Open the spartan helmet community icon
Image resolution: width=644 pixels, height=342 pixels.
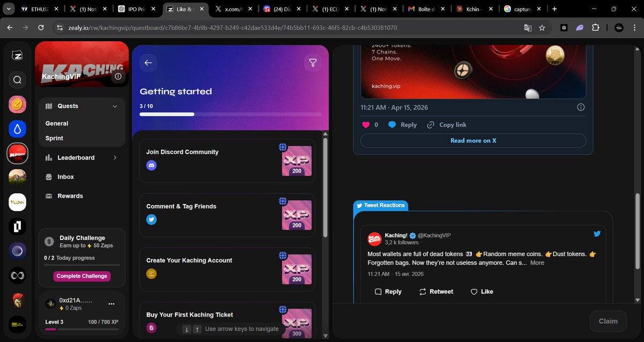(x=17, y=301)
